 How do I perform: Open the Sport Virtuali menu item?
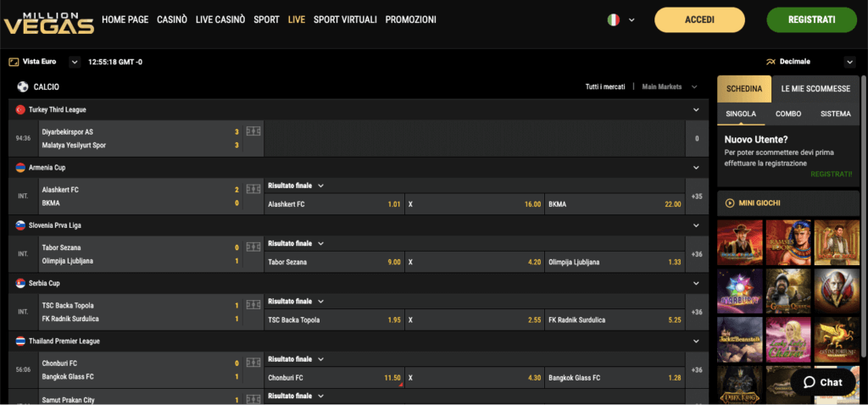pyautogui.click(x=346, y=19)
